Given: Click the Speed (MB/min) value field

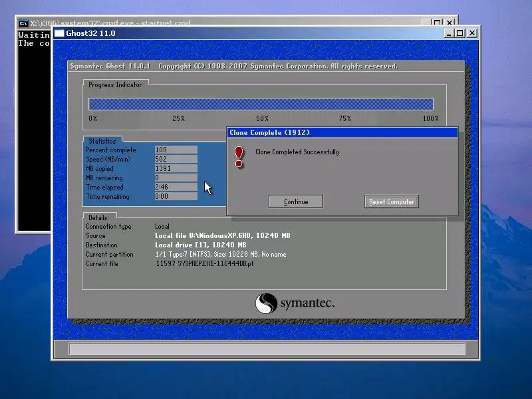Looking at the screenshot, I should click(x=176, y=159).
